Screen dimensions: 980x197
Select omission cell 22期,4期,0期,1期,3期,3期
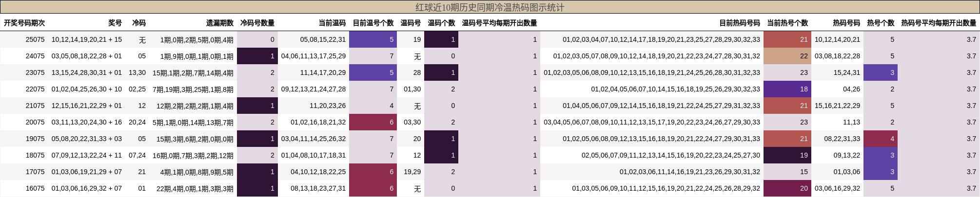point(195,189)
